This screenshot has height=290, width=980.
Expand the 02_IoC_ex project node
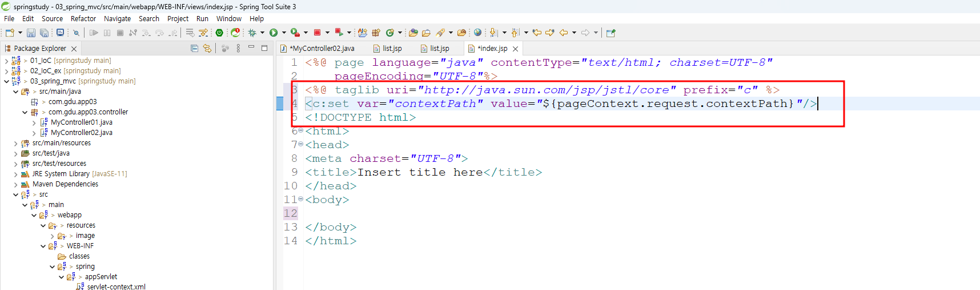6,71
